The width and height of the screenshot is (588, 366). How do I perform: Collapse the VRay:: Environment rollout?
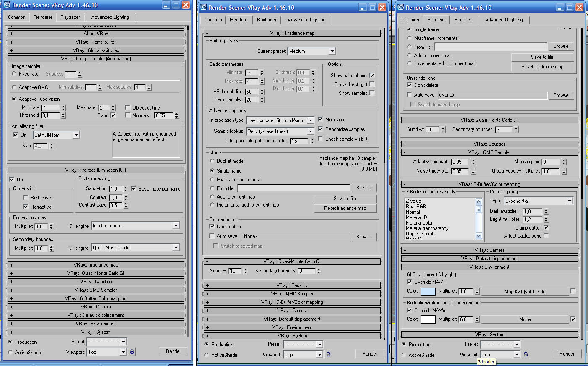(x=489, y=267)
